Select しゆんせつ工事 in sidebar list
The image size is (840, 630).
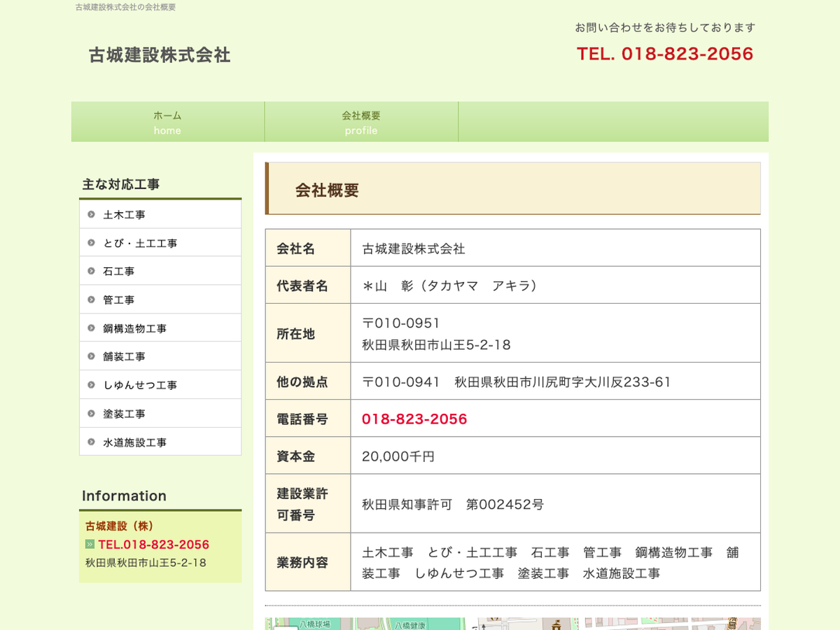pos(140,385)
